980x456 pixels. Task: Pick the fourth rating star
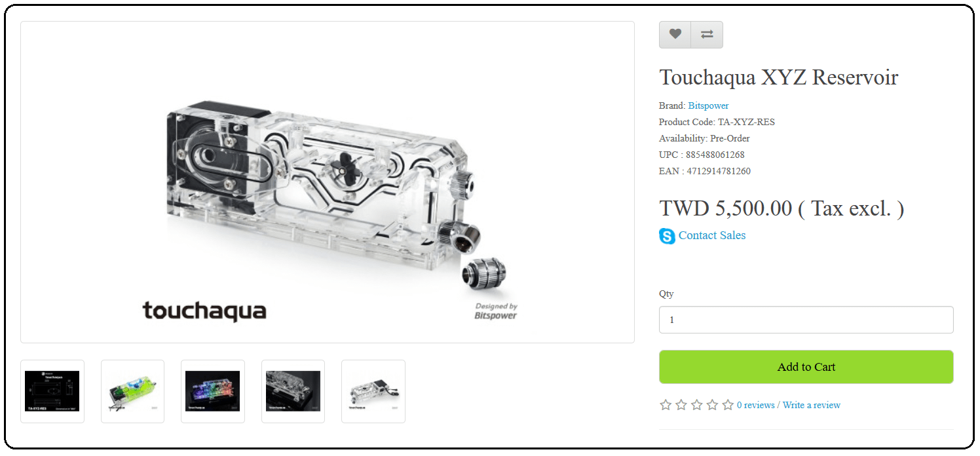(712, 405)
